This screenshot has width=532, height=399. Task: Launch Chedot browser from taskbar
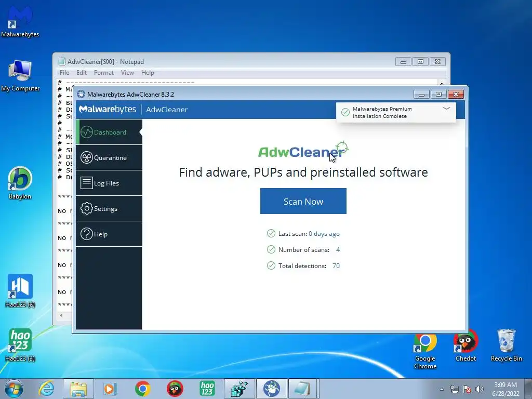pos(175,389)
